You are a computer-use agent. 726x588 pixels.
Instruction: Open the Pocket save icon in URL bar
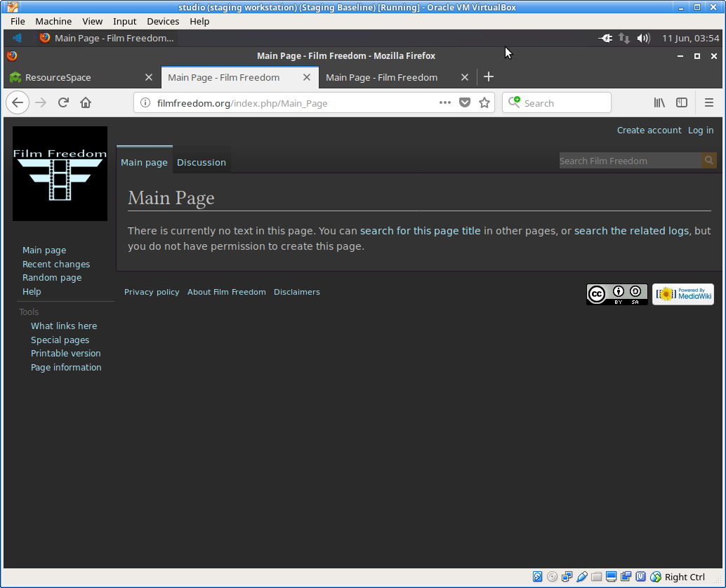(x=464, y=103)
